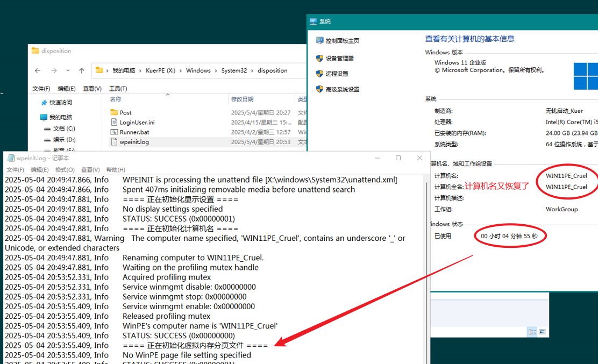Select 快速访问 in navigation pane
The image size is (598, 364).
[x=61, y=102]
